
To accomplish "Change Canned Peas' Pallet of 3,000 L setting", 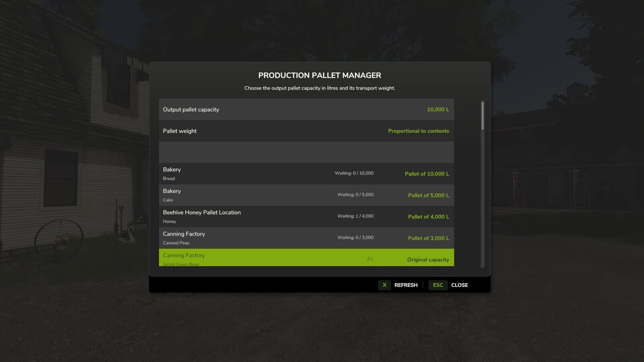I will tap(428, 238).
